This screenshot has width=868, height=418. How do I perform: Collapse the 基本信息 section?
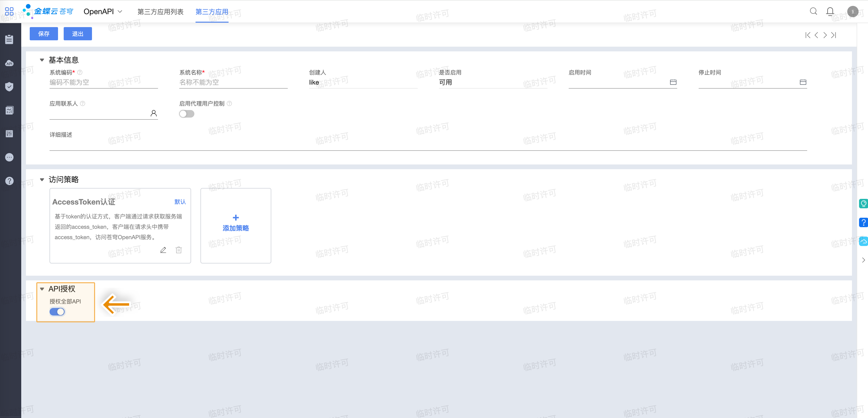pos(42,60)
